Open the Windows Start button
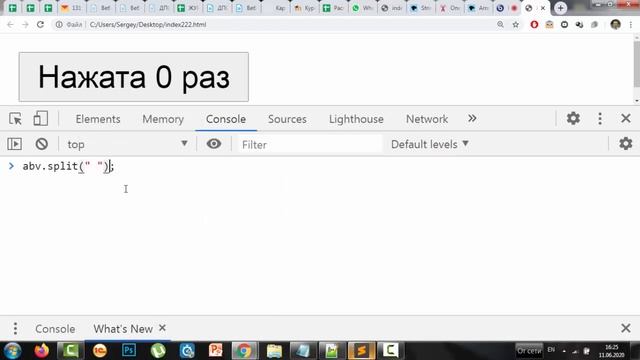The height and width of the screenshot is (360, 640). tap(12, 351)
